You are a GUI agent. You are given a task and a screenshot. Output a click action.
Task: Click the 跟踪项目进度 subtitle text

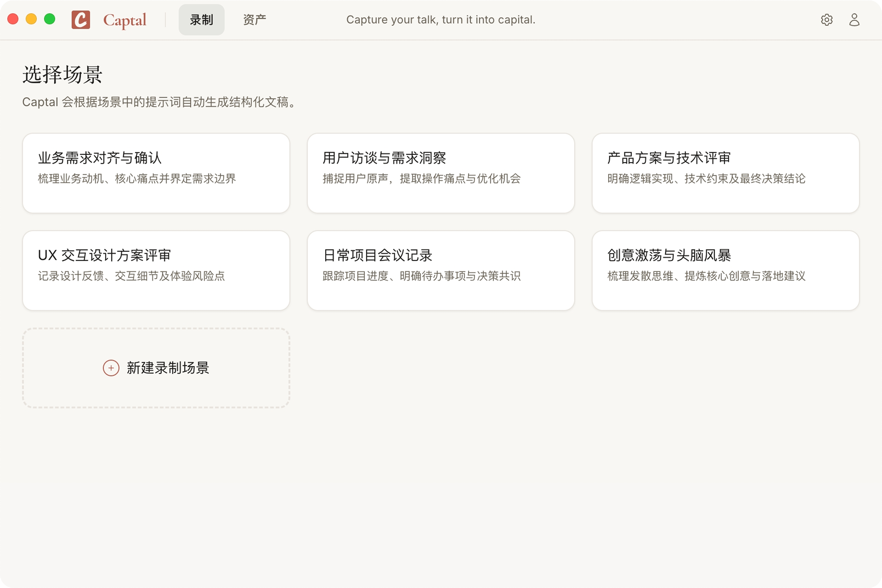coord(422,276)
